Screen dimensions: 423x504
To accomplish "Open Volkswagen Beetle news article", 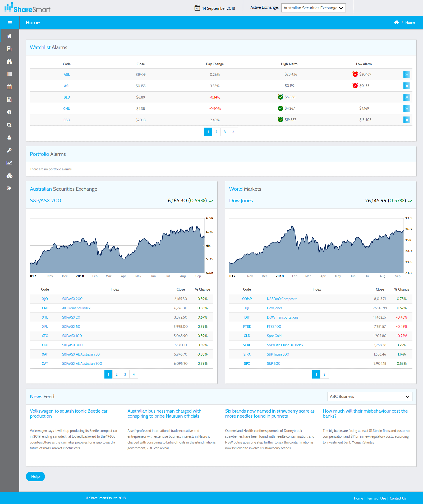I will [69, 413].
